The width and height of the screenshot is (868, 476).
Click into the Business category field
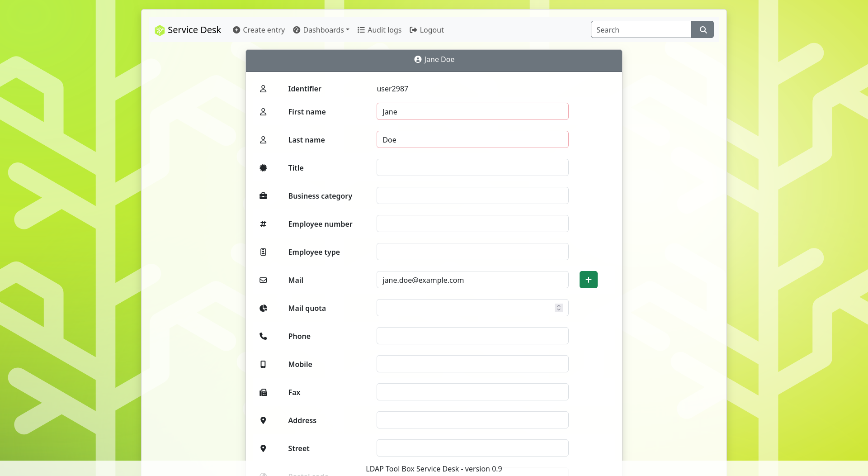472,195
